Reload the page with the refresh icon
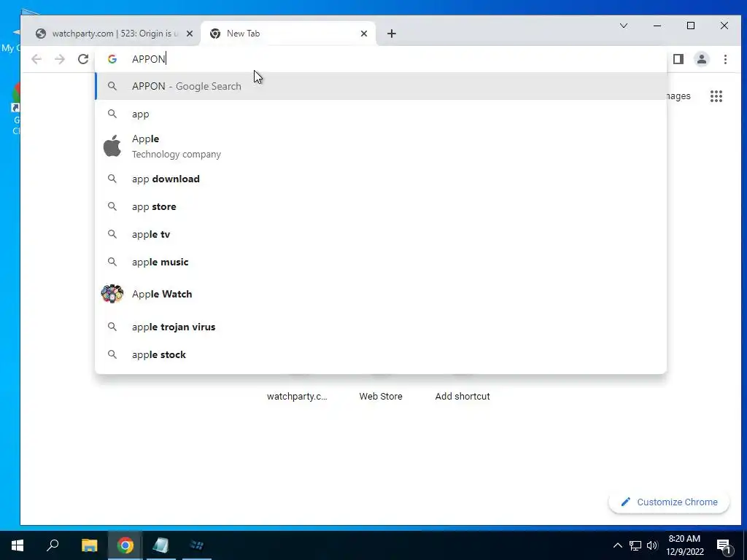The height and width of the screenshot is (560, 747). (83, 59)
